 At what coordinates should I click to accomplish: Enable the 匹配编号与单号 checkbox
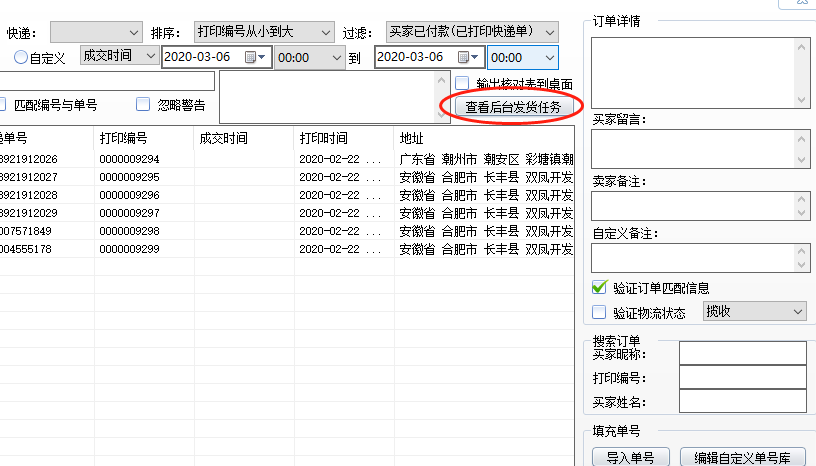[3, 104]
